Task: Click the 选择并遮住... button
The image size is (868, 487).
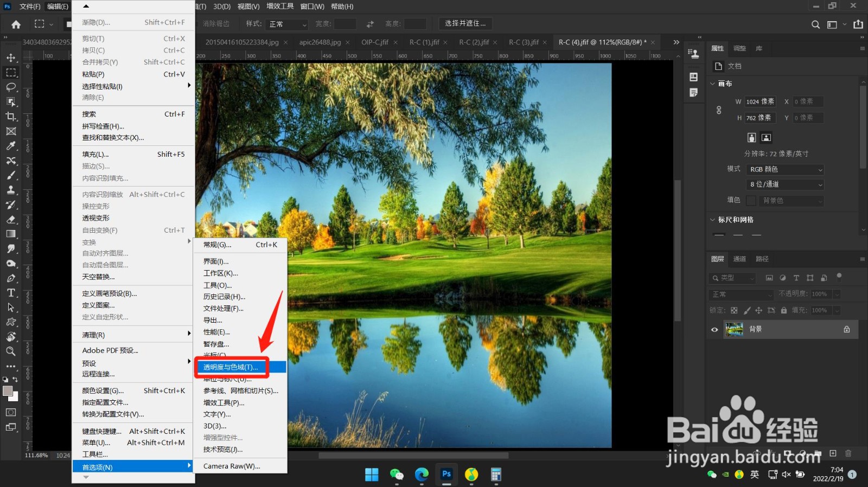Action: click(465, 23)
